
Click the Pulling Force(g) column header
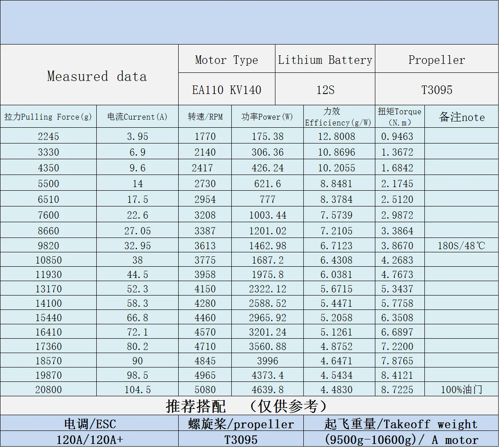tap(48, 116)
